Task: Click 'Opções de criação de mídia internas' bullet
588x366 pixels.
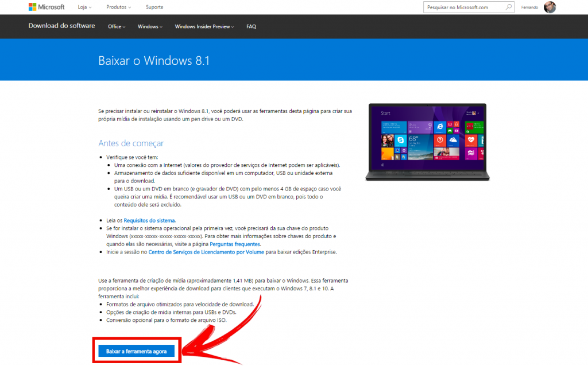Action: click(x=171, y=312)
